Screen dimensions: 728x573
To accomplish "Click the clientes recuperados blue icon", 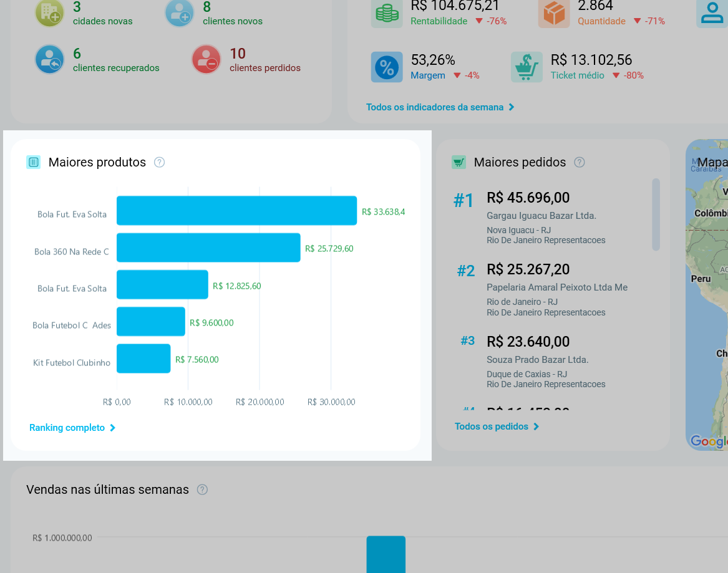I will click(50, 59).
